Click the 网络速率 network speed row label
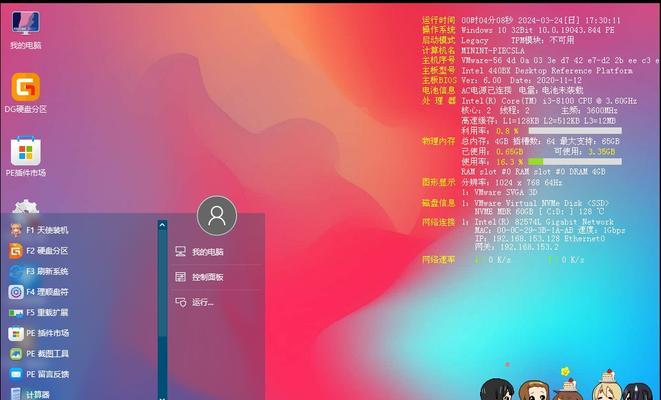This screenshot has height=400, width=661. pos(438,260)
